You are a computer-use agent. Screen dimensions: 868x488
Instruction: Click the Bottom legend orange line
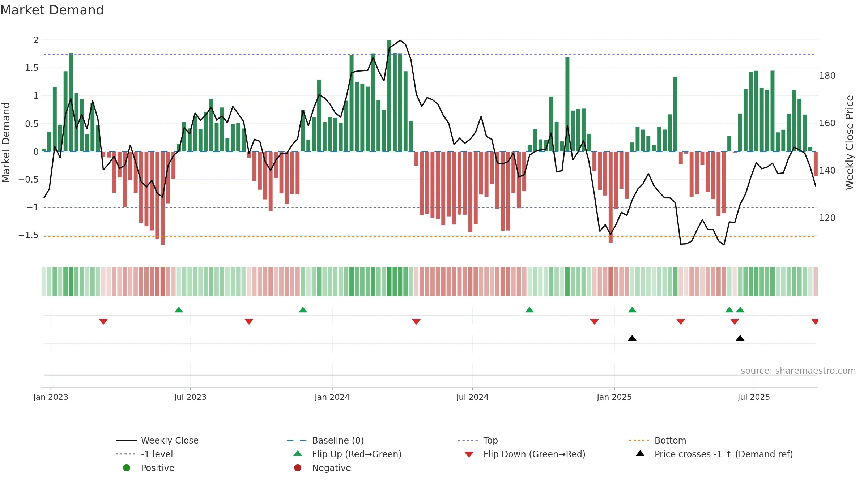coord(639,440)
